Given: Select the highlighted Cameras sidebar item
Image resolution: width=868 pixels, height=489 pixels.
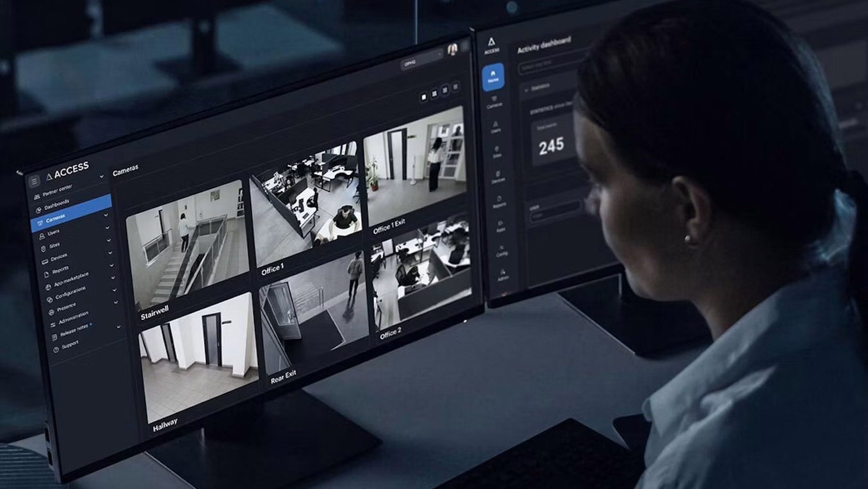Looking at the screenshot, I should click(72, 213).
